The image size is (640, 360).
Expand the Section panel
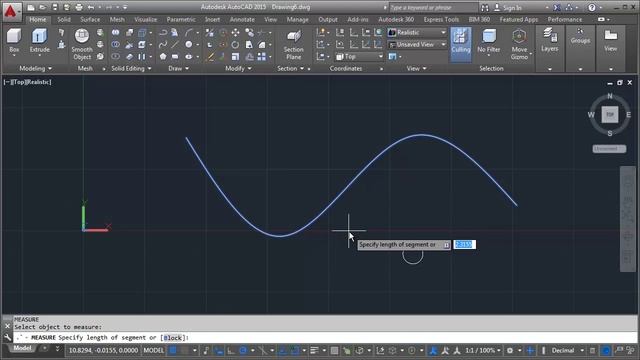[x=291, y=69]
